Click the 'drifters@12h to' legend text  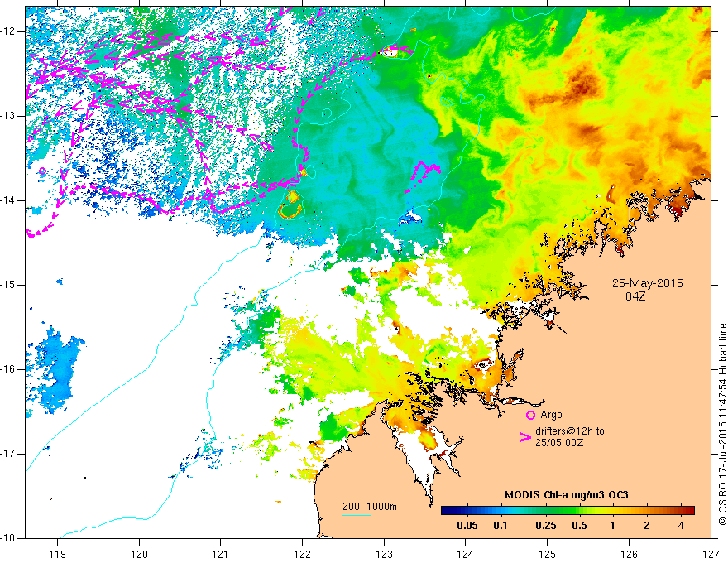[x=570, y=431]
